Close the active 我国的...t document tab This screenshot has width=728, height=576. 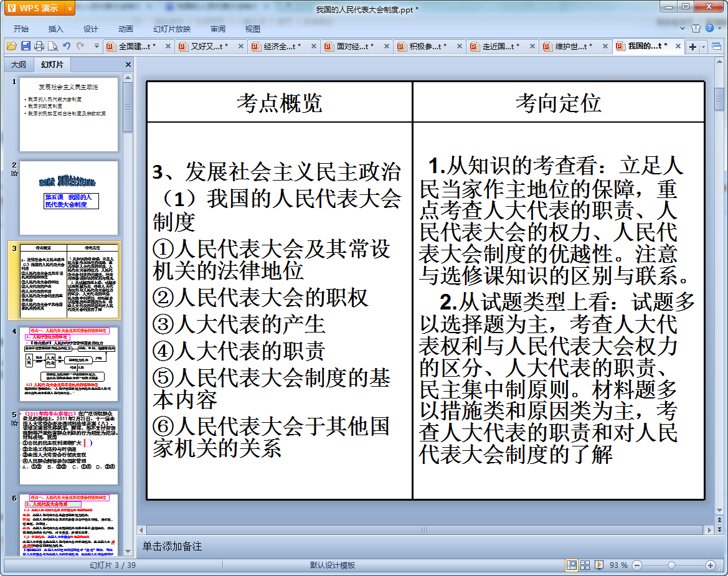pos(678,47)
